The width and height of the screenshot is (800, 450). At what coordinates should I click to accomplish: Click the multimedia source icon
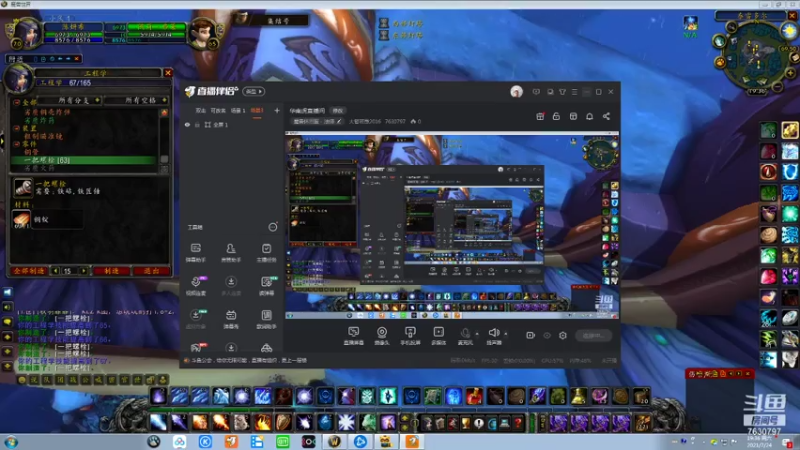coord(438,336)
